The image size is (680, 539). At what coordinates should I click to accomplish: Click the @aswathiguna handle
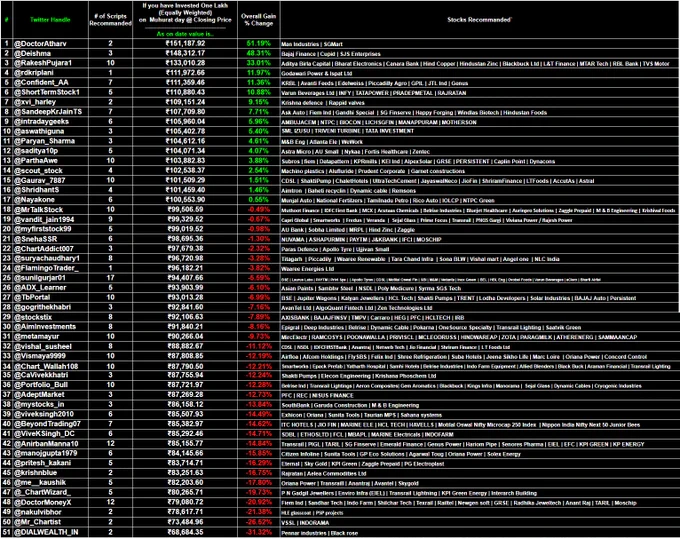(x=39, y=131)
